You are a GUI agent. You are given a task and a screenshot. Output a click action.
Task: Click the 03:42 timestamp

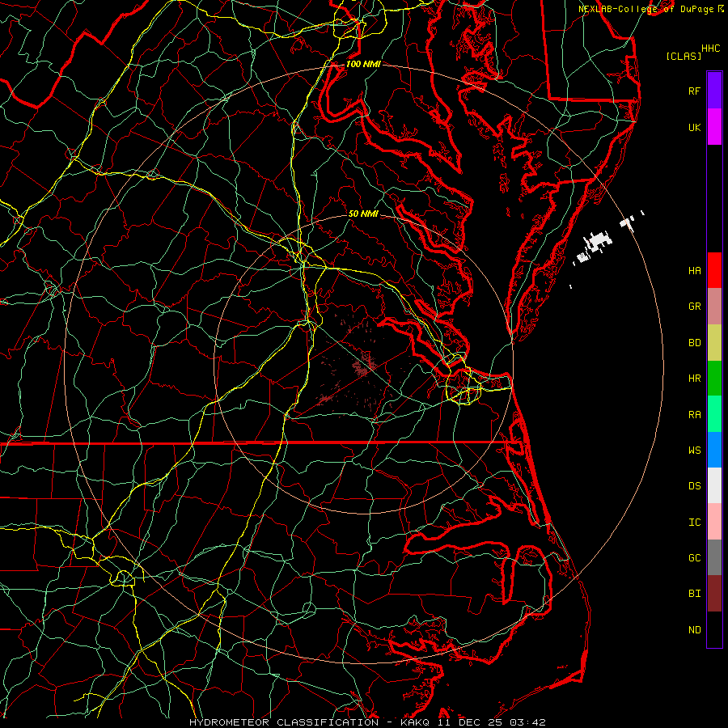[x=528, y=722]
